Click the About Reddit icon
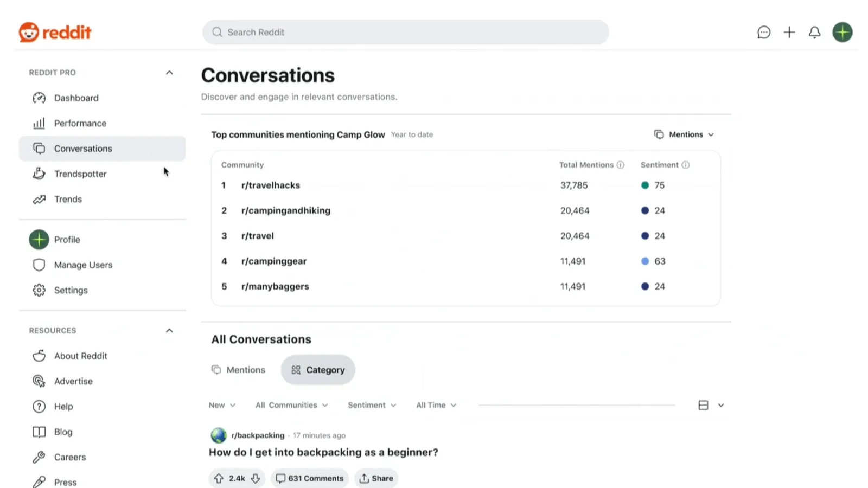 click(x=39, y=356)
